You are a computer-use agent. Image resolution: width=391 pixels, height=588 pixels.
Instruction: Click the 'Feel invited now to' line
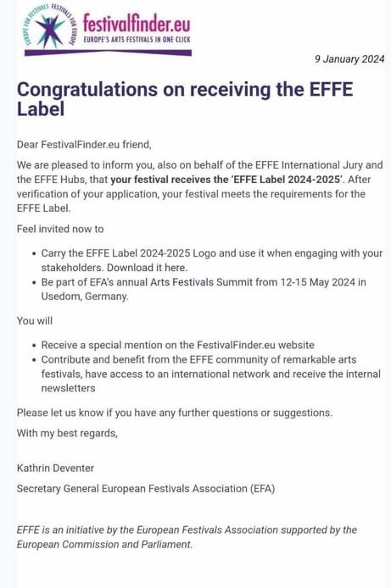[x=60, y=229]
